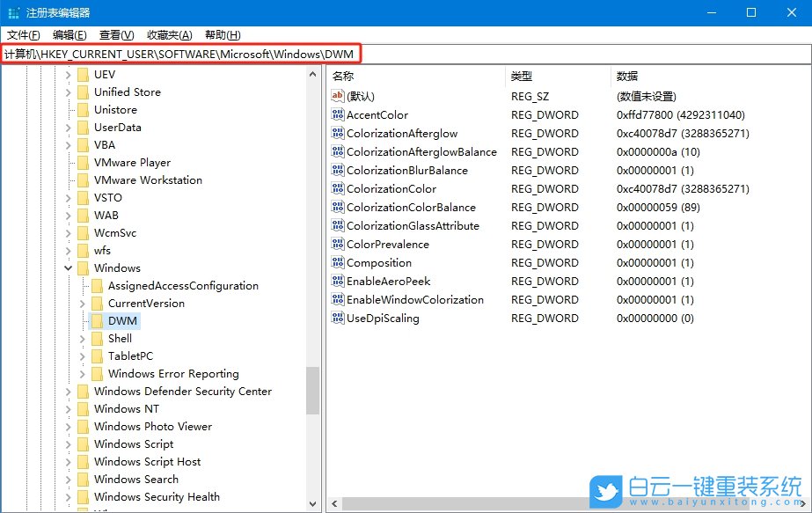Click the REG_DWORD icon beside Composition
Screen dimensions: 812x513
tap(337, 262)
